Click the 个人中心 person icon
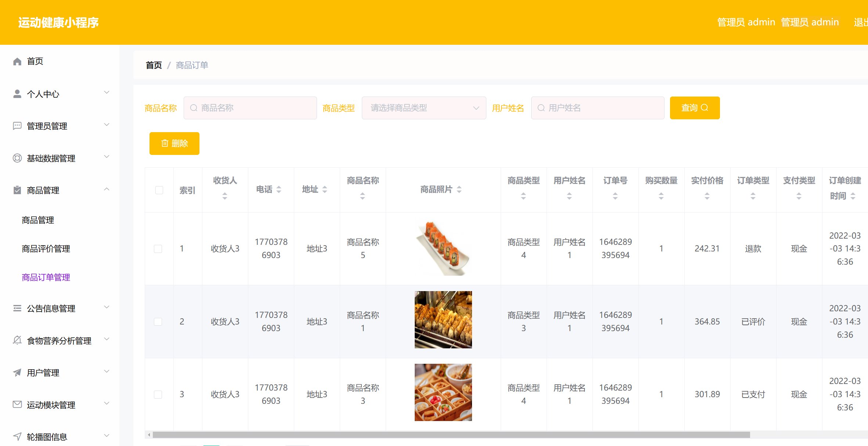 [x=17, y=94]
